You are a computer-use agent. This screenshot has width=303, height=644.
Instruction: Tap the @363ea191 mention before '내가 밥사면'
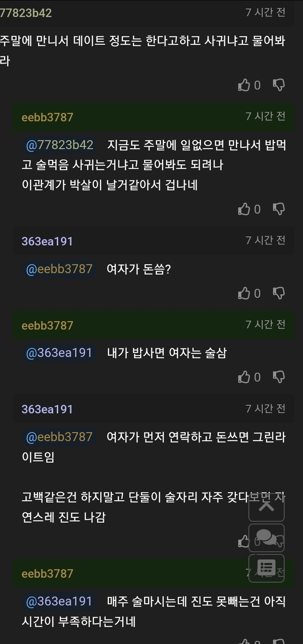click(60, 353)
